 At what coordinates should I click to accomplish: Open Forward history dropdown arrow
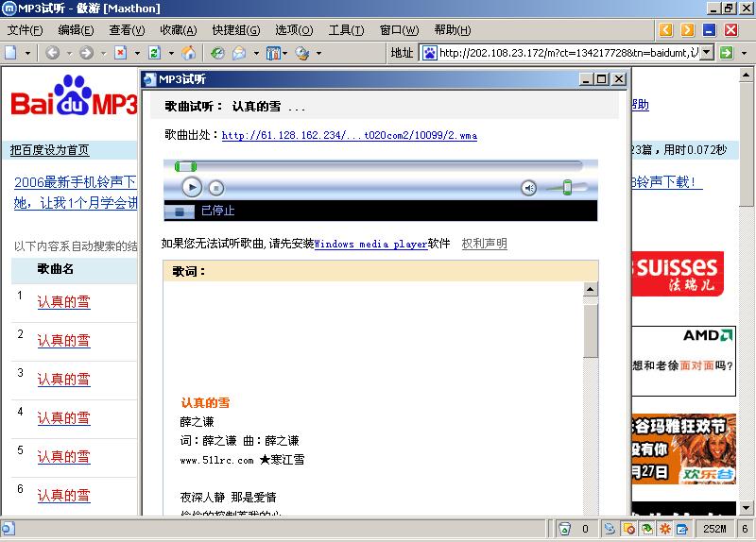[x=103, y=53]
